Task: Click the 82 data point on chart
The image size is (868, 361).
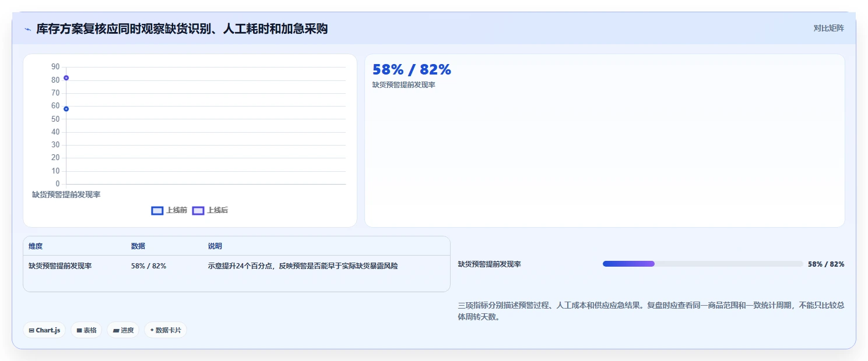Action: [x=66, y=78]
